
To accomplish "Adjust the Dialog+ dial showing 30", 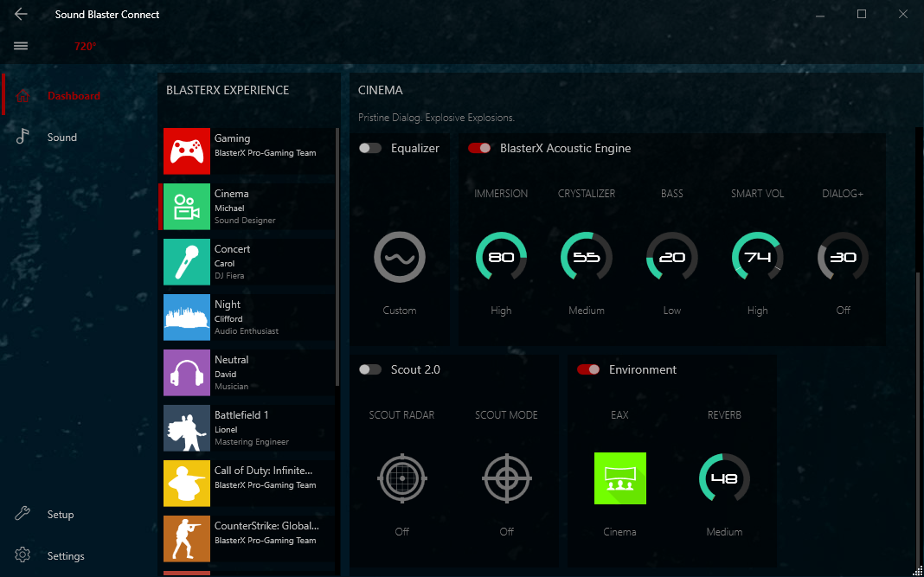I will pyautogui.click(x=843, y=257).
